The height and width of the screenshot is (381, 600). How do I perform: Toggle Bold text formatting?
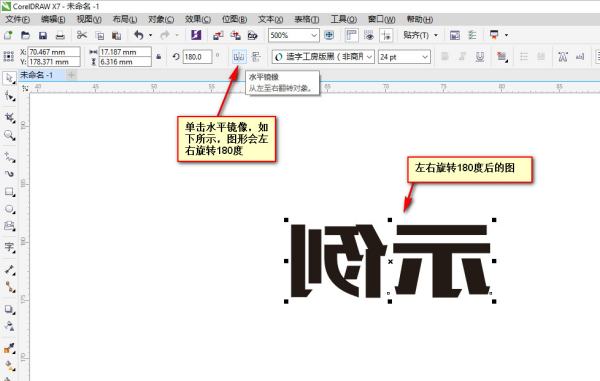(445, 57)
